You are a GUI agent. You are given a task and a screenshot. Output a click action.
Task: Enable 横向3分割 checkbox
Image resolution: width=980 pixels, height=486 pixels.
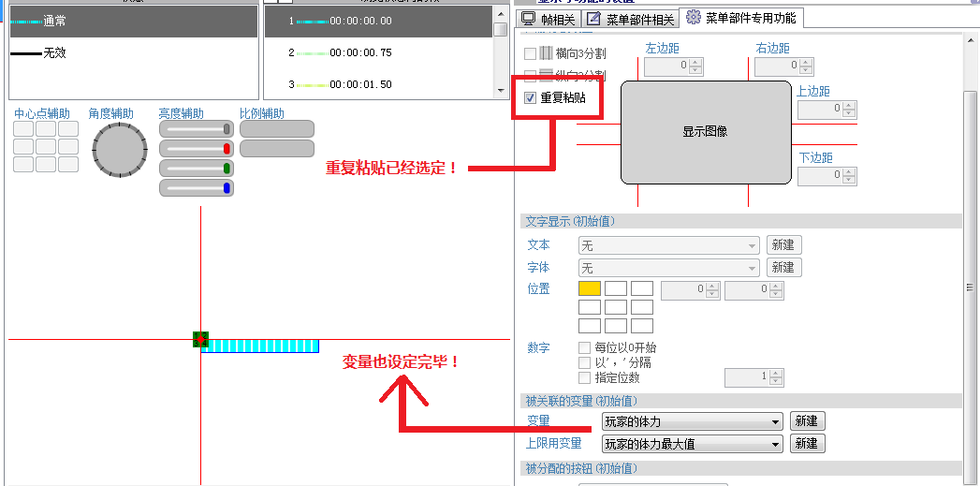tap(530, 53)
